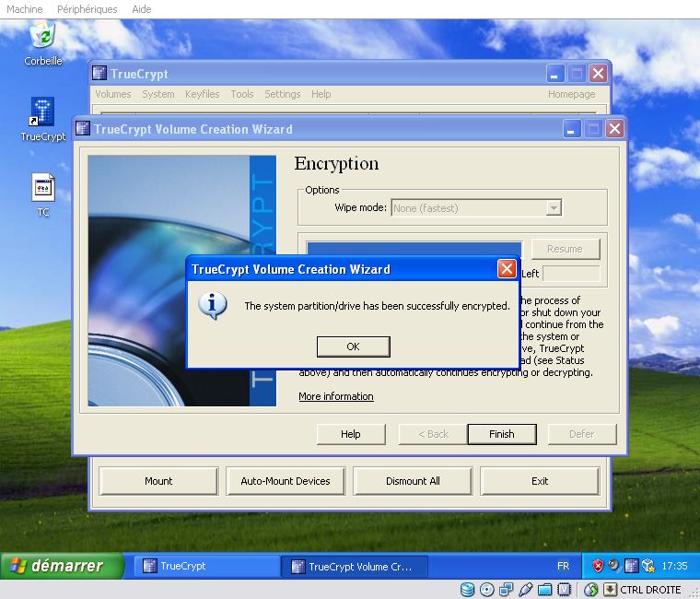Click the Help button in the wizard
The width and height of the screenshot is (700, 599).
[x=351, y=434]
